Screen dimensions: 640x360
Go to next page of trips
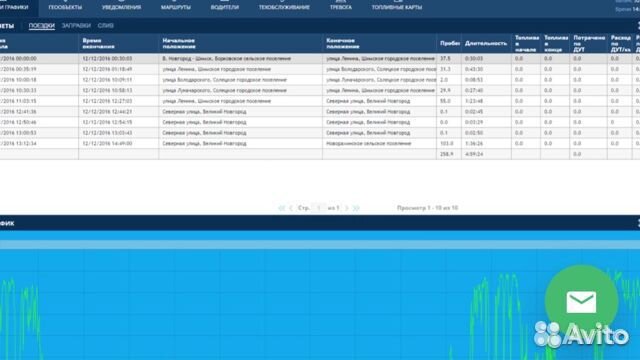click(347, 208)
